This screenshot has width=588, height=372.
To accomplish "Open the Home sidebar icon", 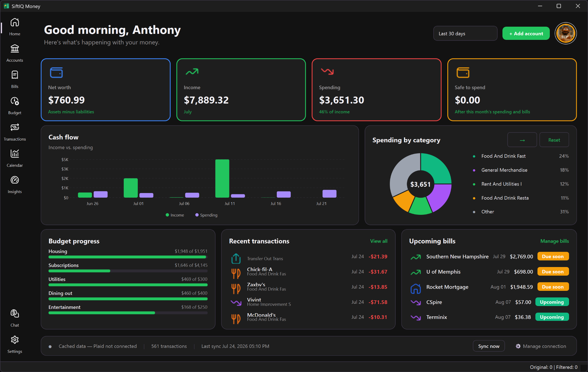I will tap(15, 23).
